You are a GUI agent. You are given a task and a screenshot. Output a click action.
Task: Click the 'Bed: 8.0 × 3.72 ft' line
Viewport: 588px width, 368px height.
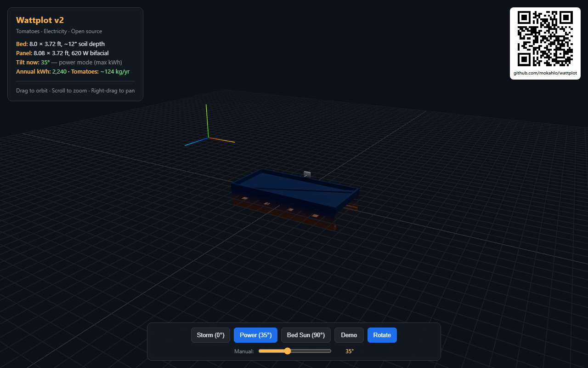point(60,44)
